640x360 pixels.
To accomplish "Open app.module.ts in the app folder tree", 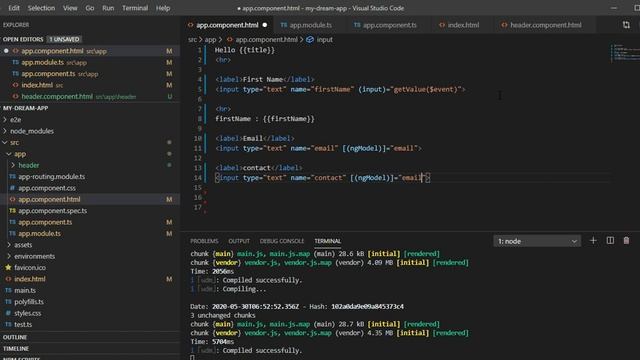I will [x=39, y=233].
